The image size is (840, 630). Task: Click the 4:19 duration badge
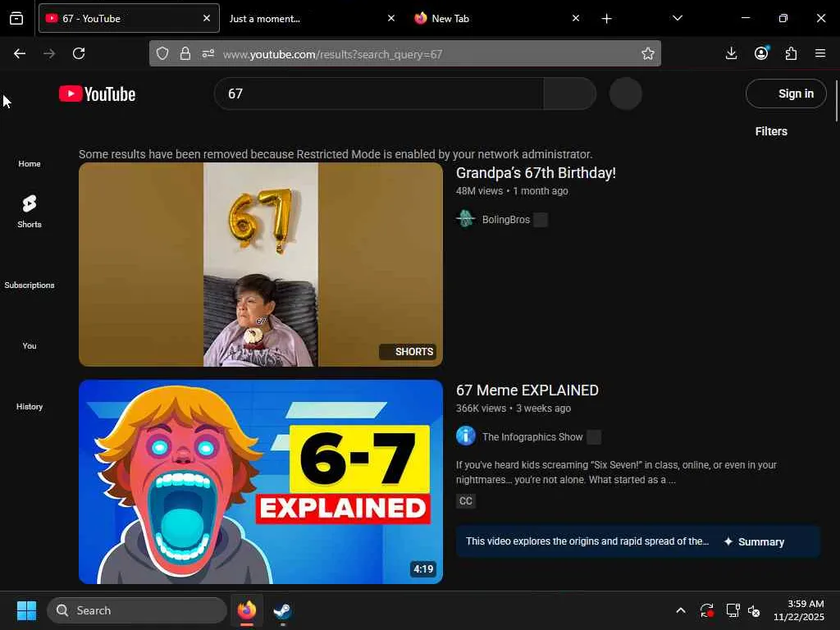423,569
